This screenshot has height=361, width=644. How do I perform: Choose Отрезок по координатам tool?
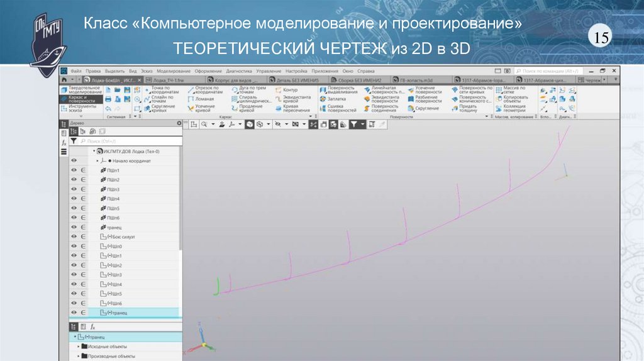point(206,89)
